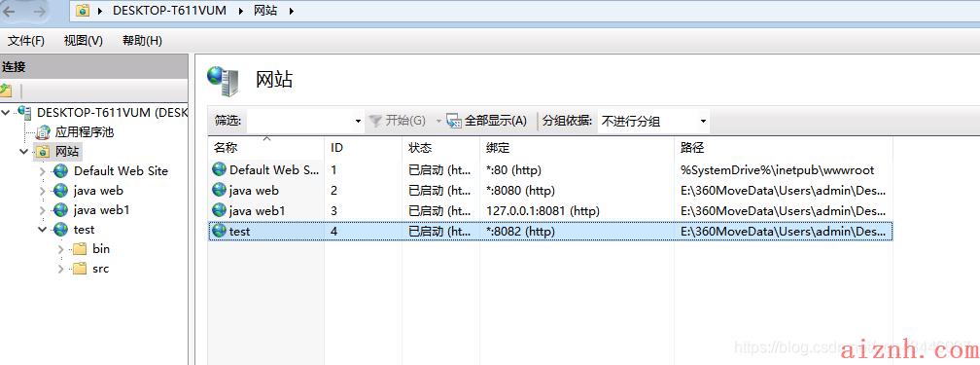Open the View menu
The image size is (980, 365).
point(84,41)
